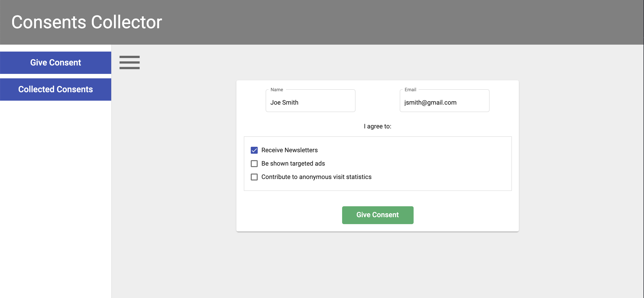644x298 pixels.
Task: Select the Give Consent sidebar link
Action: click(56, 63)
